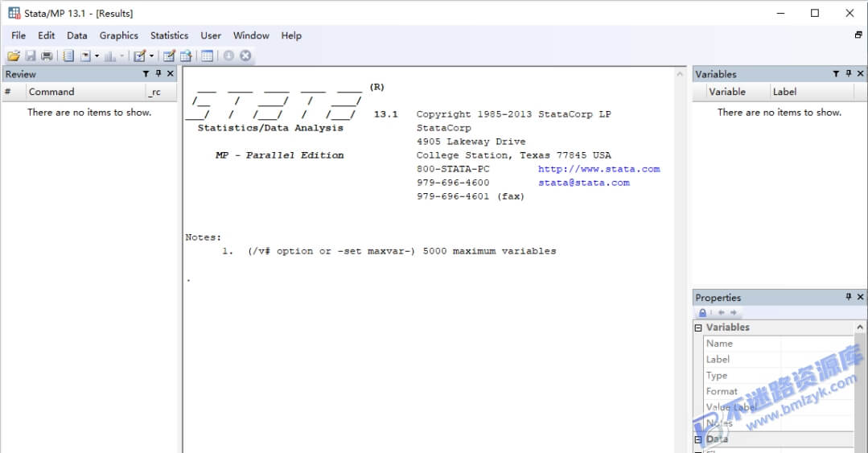
Task: Select the Type property field
Action: pos(779,376)
